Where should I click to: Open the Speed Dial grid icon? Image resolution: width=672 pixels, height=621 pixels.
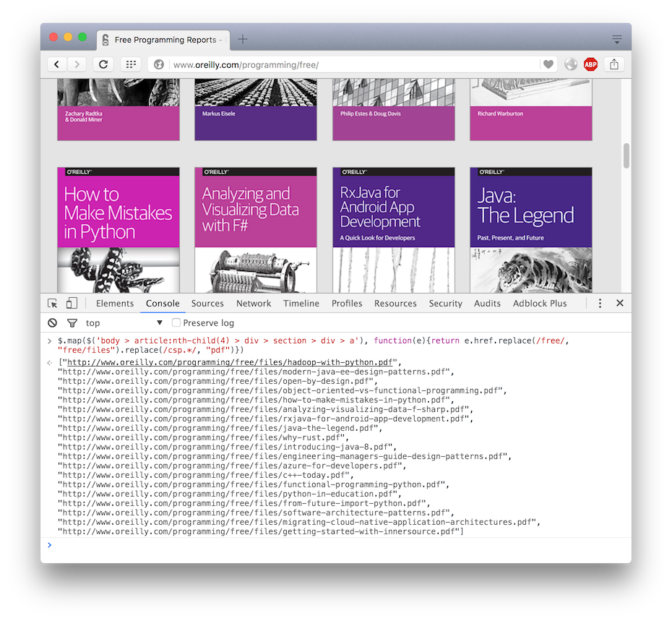tap(131, 64)
